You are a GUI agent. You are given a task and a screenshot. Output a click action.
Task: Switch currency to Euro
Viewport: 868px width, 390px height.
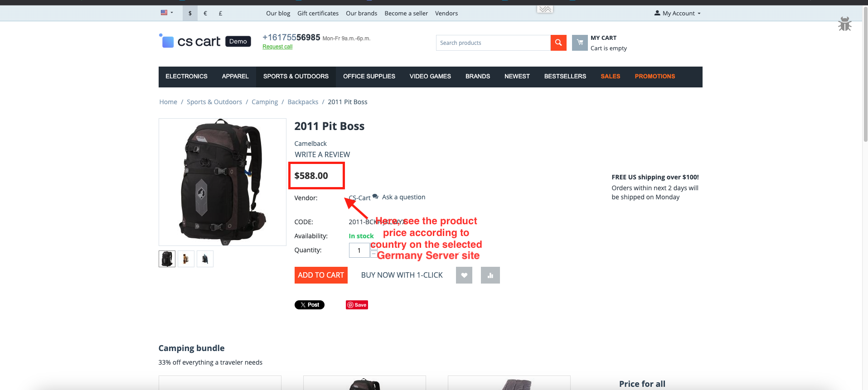pos(205,13)
